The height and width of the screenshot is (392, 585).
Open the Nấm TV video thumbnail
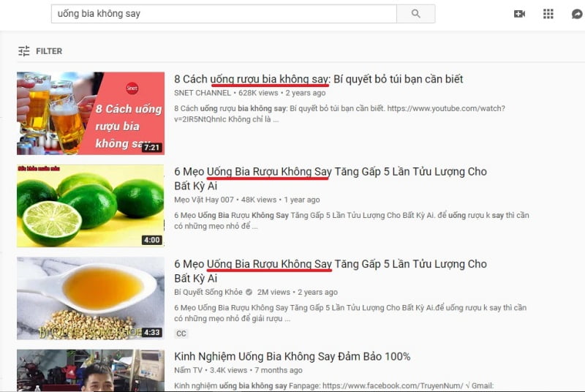pos(90,370)
